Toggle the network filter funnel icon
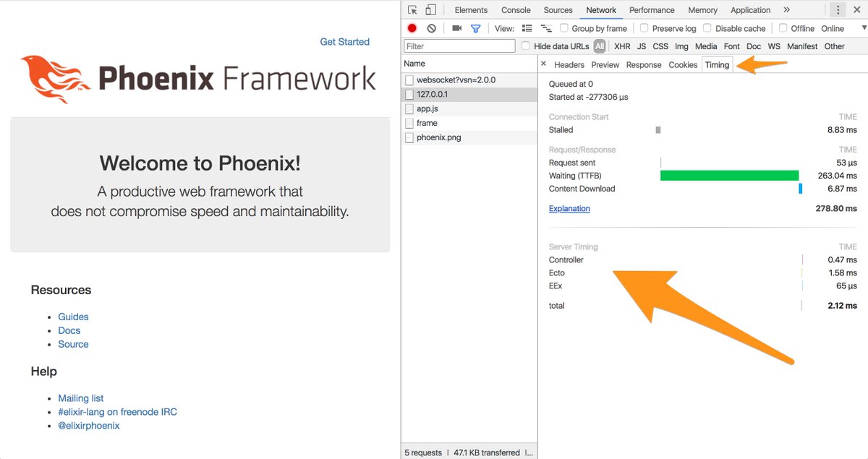Viewport: 868px width, 459px height. (x=475, y=28)
